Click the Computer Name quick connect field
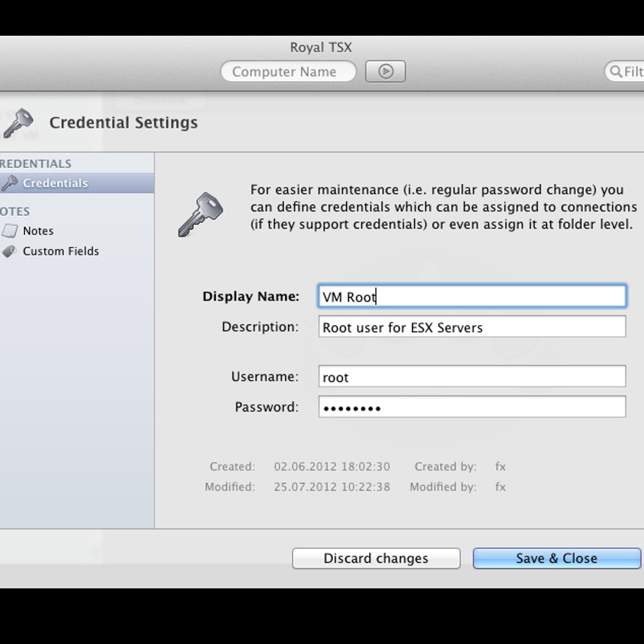Viewport: 644px width, 644px height. pyautogui.click(x=288, y=72)
